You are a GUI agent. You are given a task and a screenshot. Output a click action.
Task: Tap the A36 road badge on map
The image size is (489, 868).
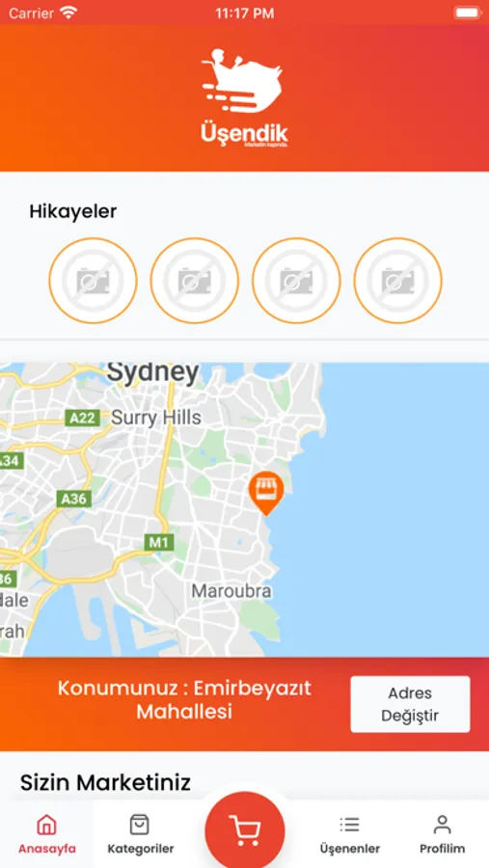[73, 499]
